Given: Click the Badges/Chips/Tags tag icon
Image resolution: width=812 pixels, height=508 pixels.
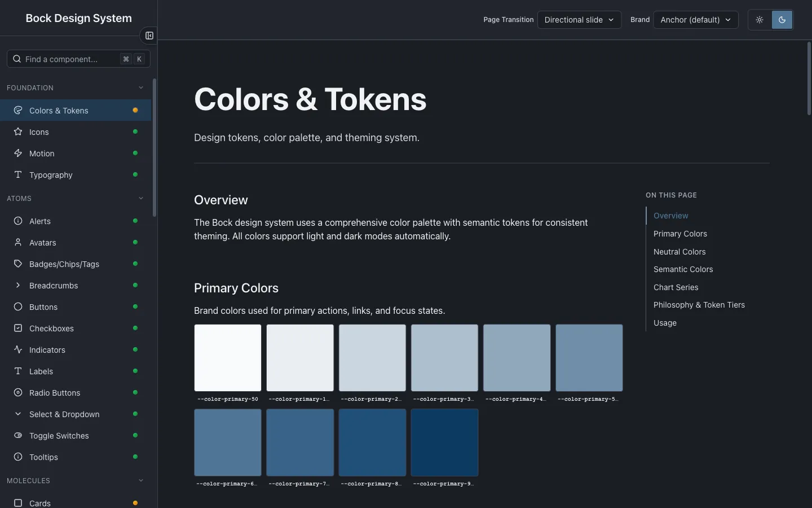Looking at the screenshot, I should (x=18, y=264).
